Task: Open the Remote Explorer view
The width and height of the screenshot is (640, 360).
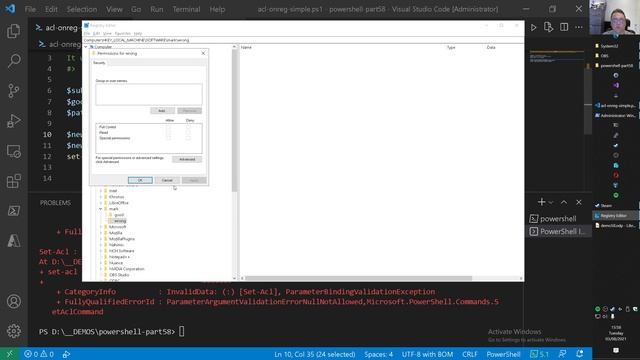Action: (13, 151)
